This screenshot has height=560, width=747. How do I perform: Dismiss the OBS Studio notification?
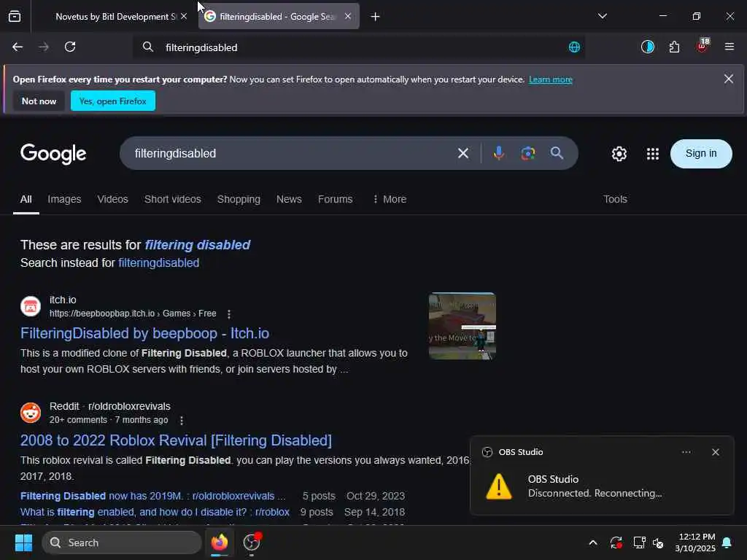tap(715, 452)
